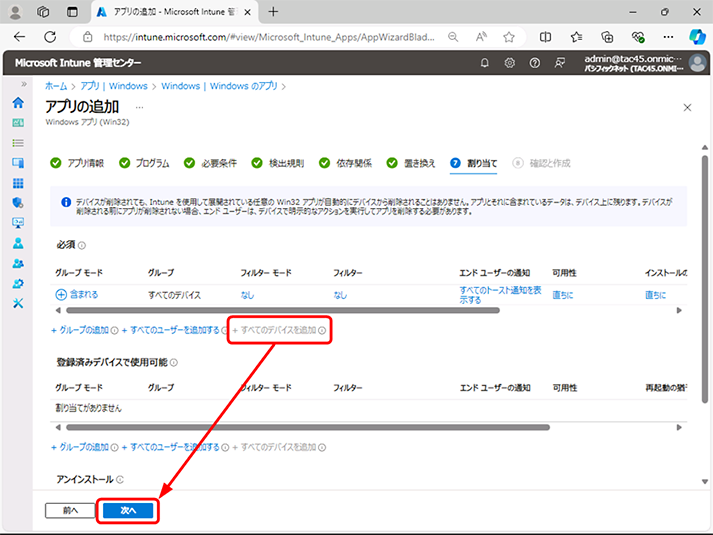This screenshot has height=535, width=713.
Task: Switch to 依存関係 wizard step
Action: pos(345,163)
